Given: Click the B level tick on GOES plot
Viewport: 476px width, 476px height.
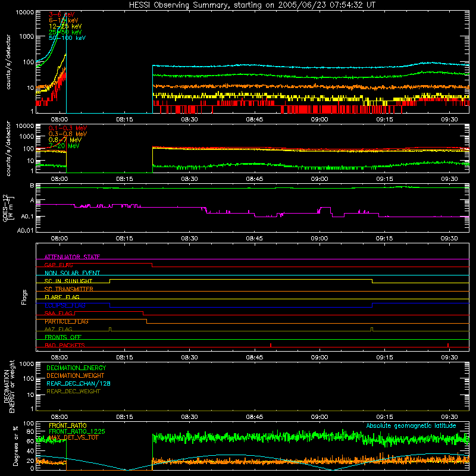Looking at the screenshot, I should (x=32, y=186).
